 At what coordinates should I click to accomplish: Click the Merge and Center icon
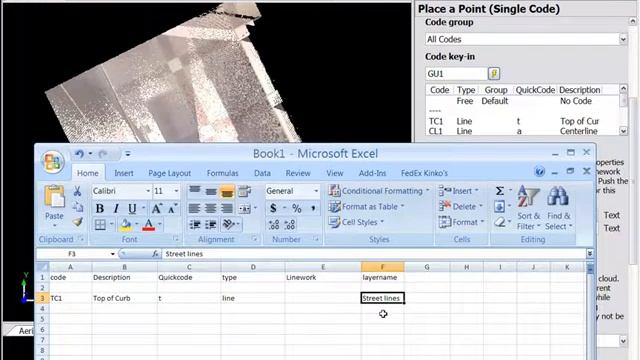tap(244, 209)
